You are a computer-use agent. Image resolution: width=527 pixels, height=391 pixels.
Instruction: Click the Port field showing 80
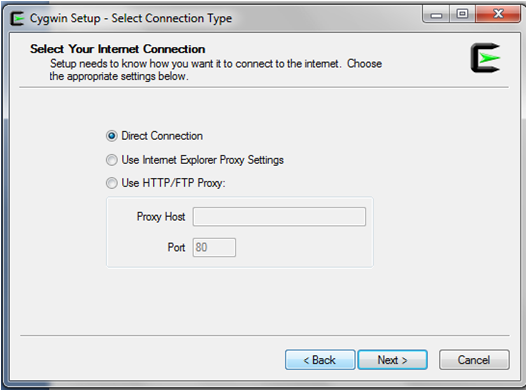(x=214, y=247)
